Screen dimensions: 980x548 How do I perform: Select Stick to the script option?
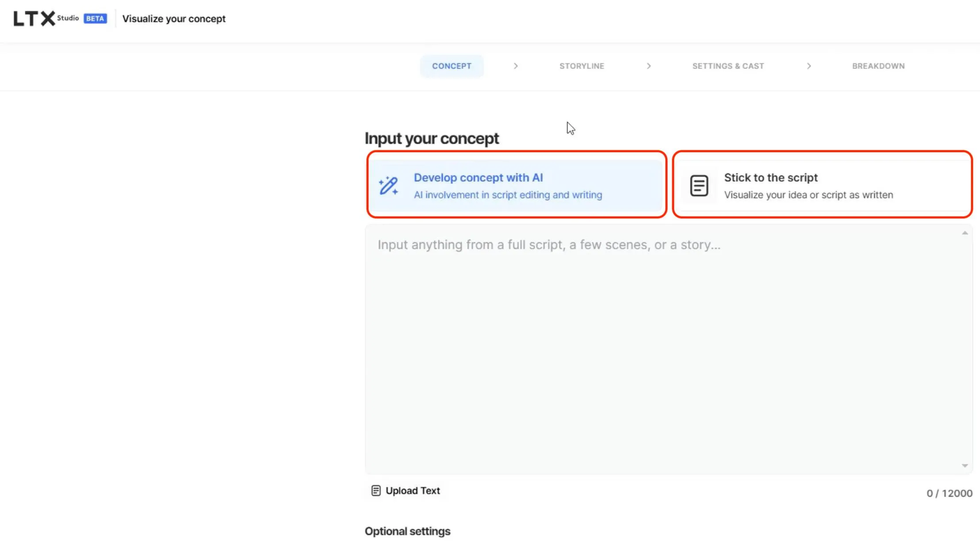[x=822, y=186]
